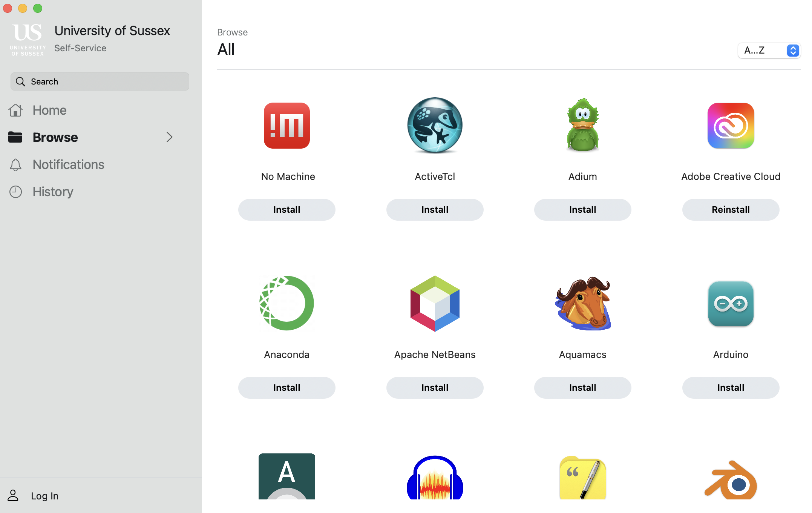Focus the Search input field

click(100, 81)
